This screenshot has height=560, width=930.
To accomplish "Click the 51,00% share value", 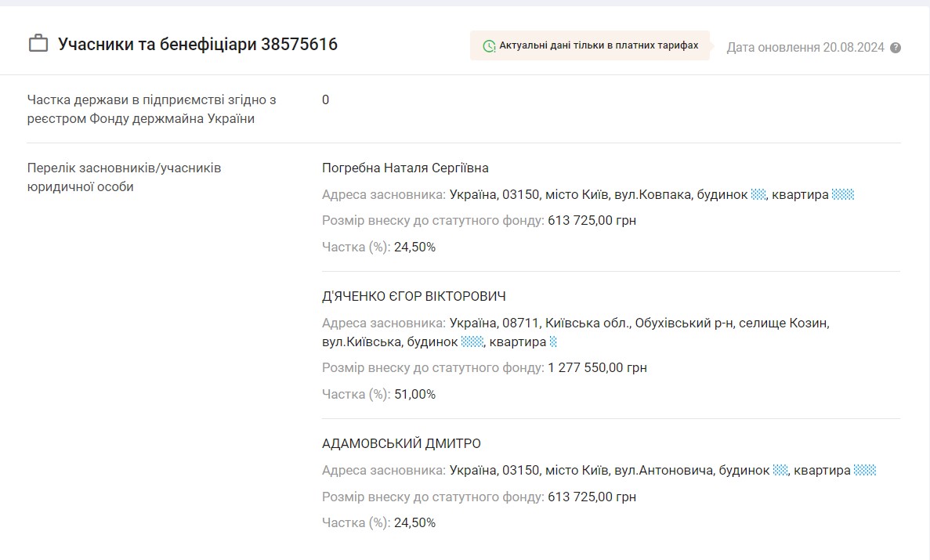I will 414,394.
